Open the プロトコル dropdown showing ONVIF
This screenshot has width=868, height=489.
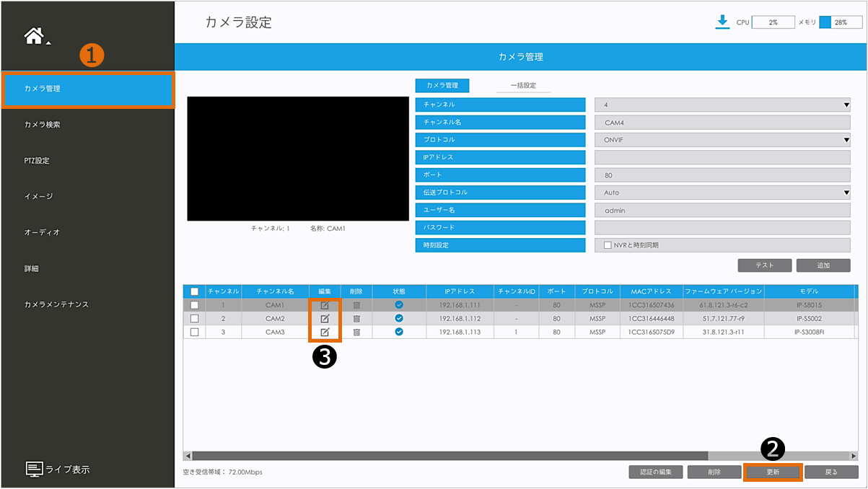[846, 140]
